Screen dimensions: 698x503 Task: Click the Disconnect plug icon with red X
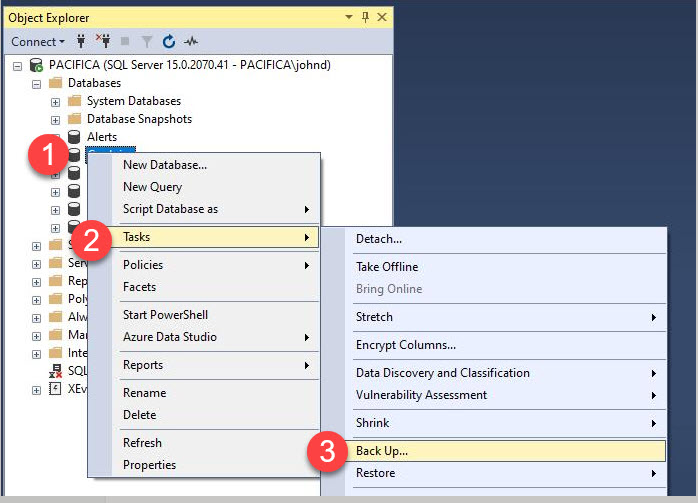coord(103,41)
